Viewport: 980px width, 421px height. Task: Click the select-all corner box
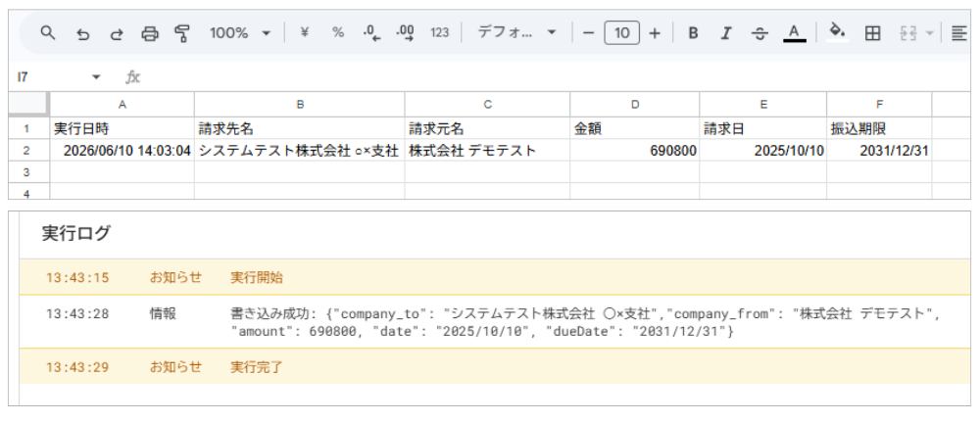28,104
